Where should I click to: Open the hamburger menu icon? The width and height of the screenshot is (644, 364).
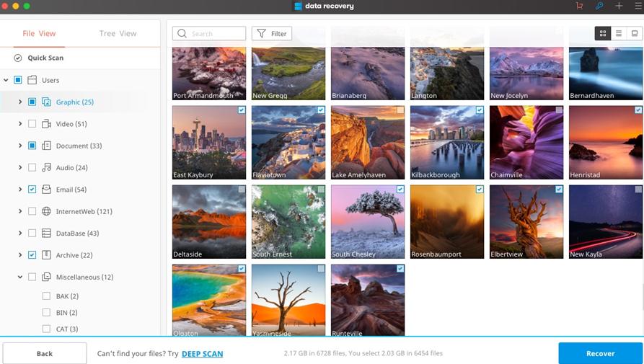coord(638,6)
